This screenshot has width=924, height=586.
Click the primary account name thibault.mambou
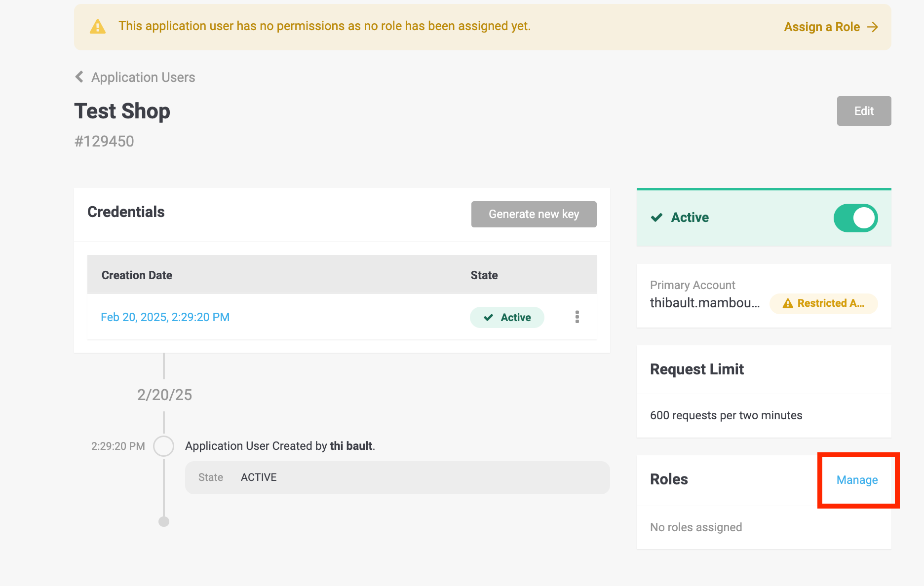(704, 303)
